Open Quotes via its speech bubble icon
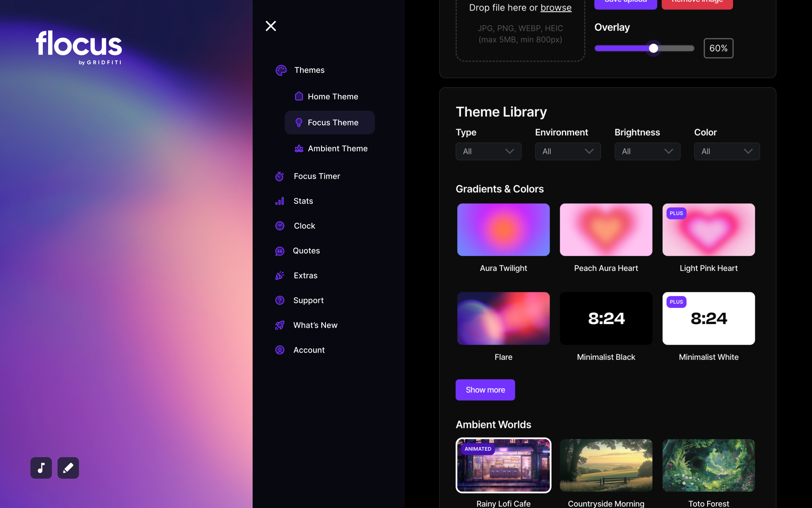Screen dimensions: 812x508 (280, 251)
